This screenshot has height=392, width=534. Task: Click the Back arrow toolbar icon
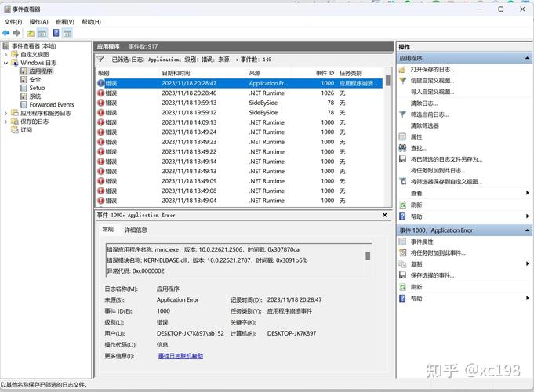pos(5,33)
